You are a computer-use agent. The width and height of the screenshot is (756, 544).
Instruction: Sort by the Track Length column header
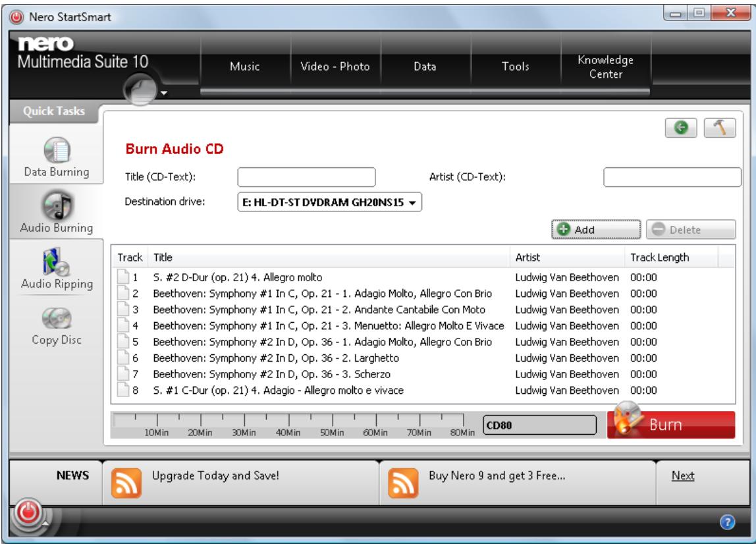671,258
